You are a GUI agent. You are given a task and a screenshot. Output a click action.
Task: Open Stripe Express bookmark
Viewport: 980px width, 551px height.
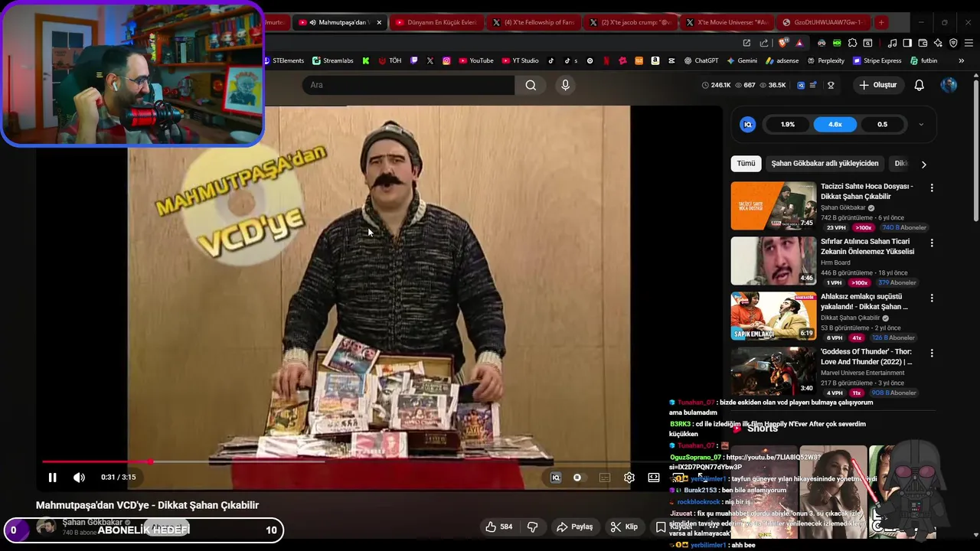pyautogui.click(x=877, y=60)
